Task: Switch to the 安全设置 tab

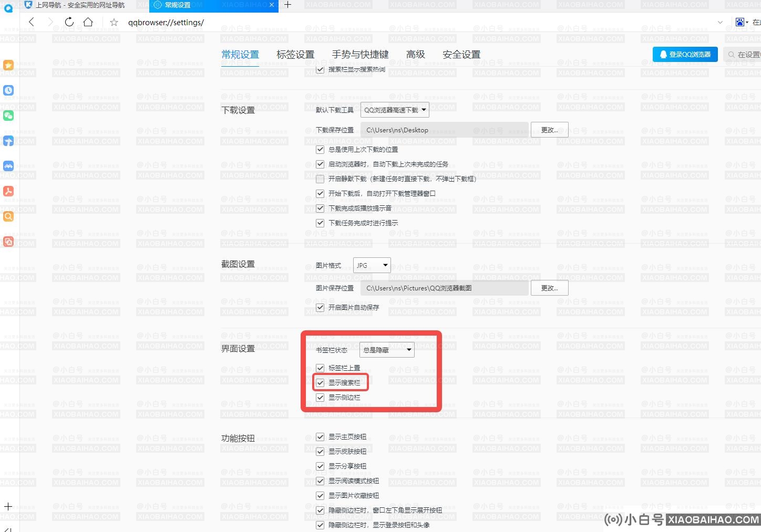Action: (x=461, y=55)
